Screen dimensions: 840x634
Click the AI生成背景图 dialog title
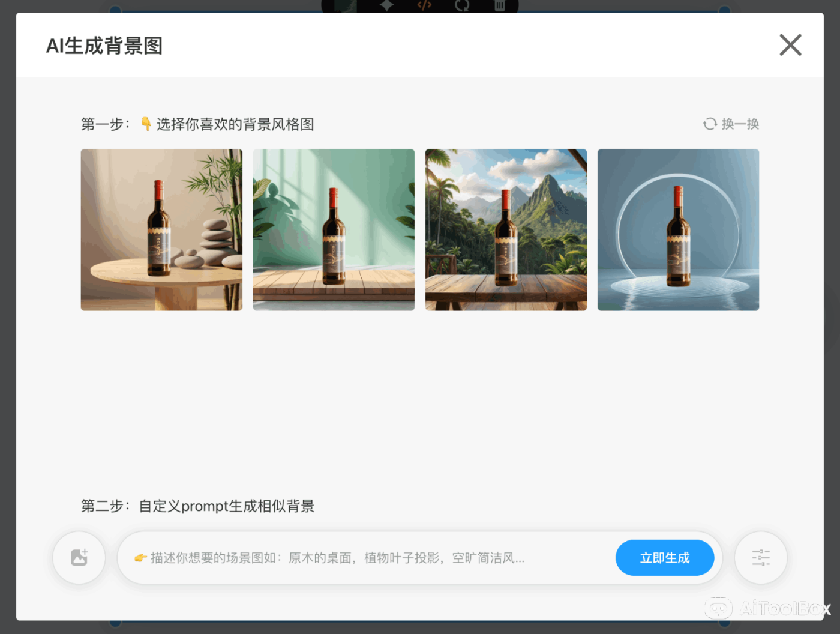pos(103,45)
